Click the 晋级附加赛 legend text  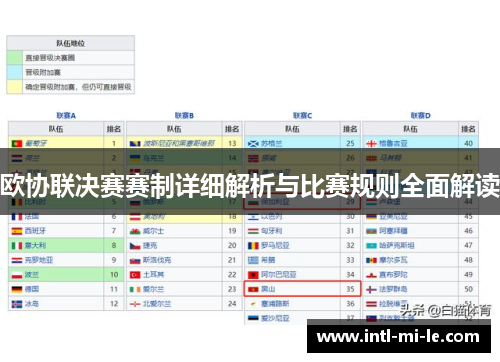pos(43,72)
